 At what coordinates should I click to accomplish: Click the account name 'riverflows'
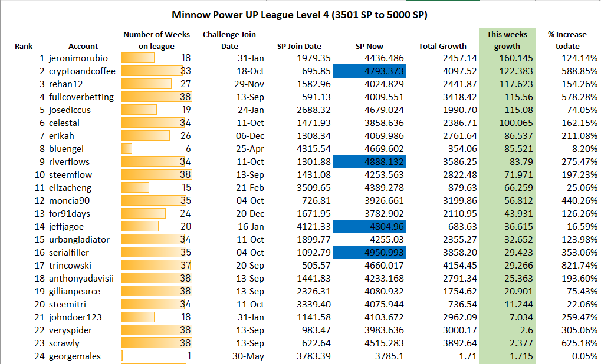click(x=69, y=162)
